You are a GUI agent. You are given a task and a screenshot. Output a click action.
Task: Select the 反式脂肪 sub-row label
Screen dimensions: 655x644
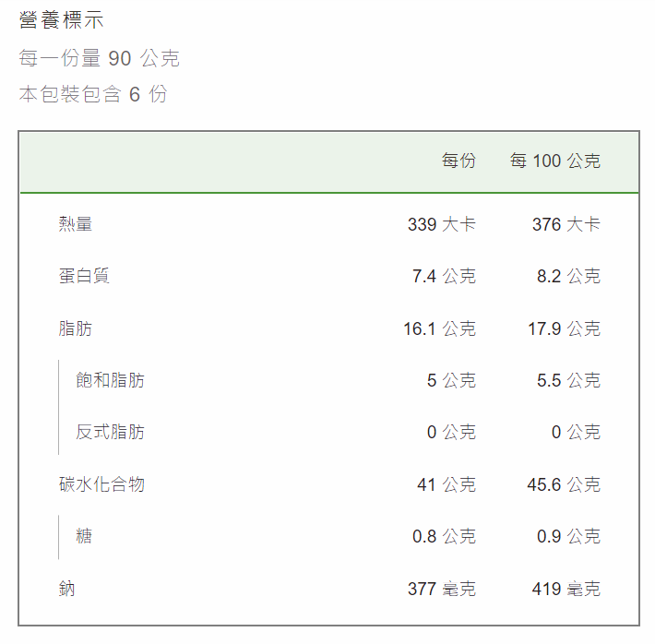click(111, 432)
